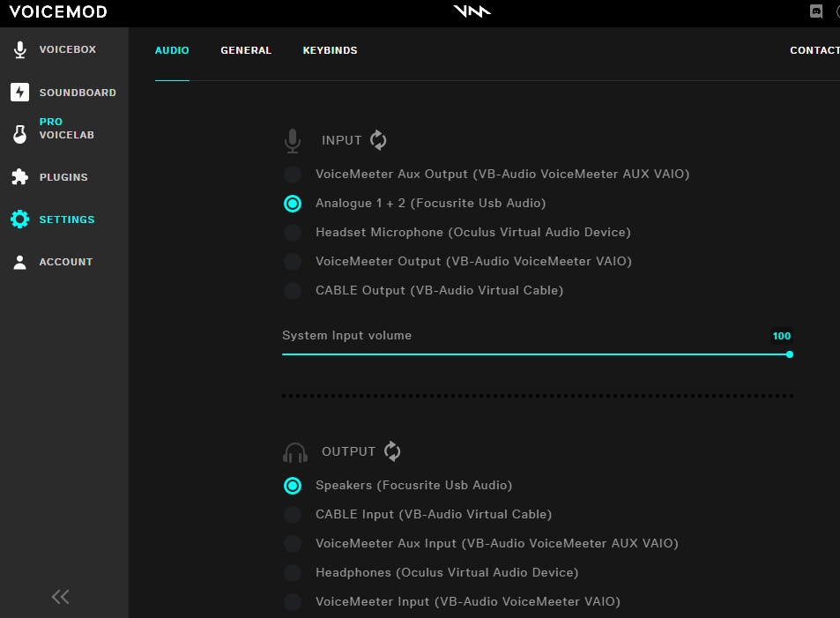The height and width of the screenshot is (618, 840).
Task: Refresh the Output device list
Action: click(x=392, y=451)
